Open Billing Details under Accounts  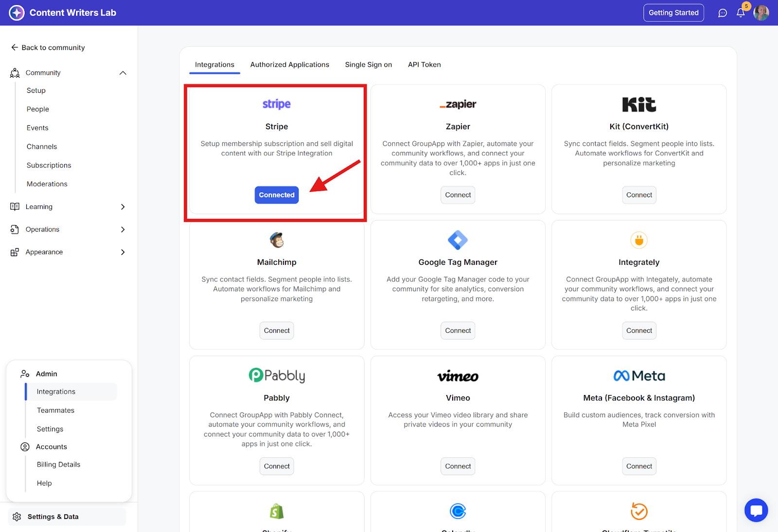point(58,464)
